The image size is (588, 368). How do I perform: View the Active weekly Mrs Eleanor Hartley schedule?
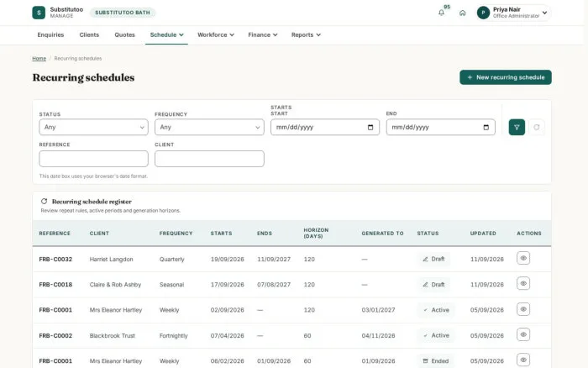(523, 309)
